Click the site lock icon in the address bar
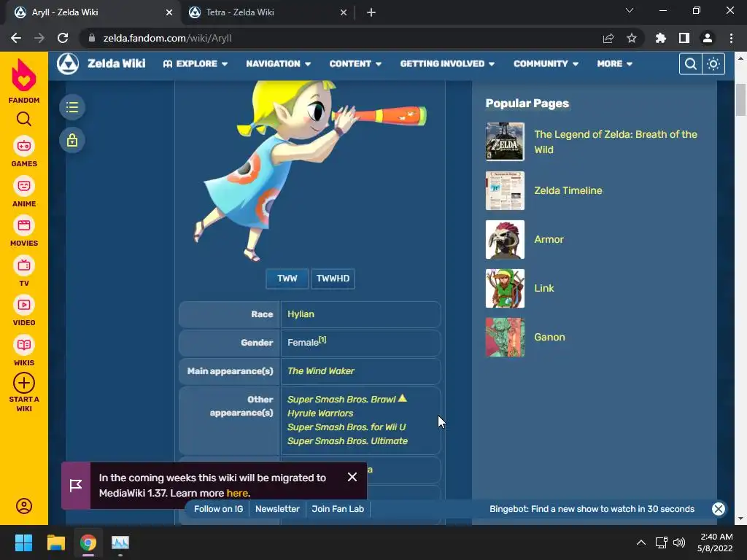 (92, 38)
